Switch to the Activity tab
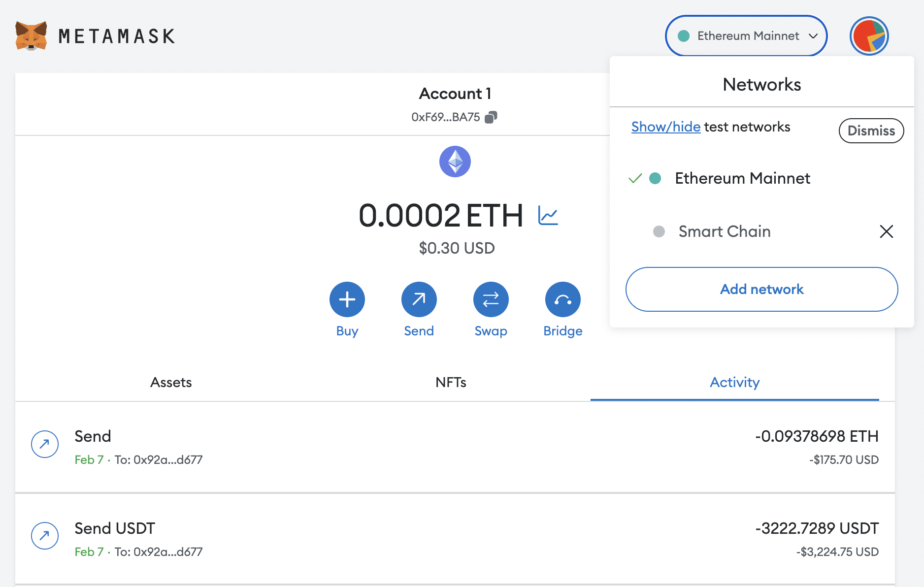The image size is (924, 587). (x=734, y=382)
